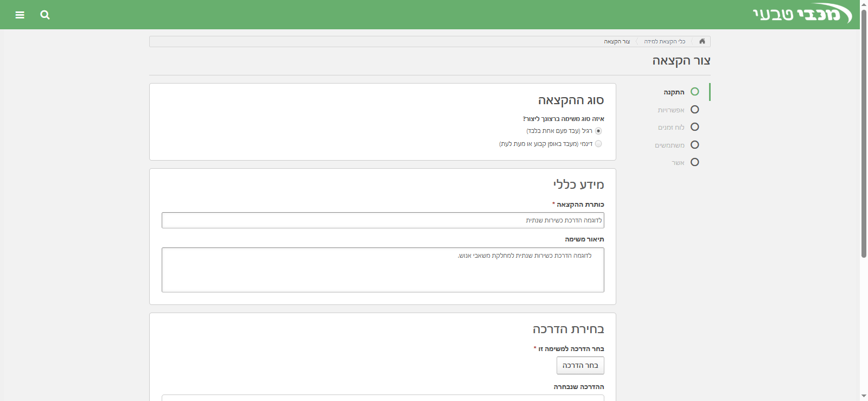Click the step circle beside אשר
This screenshot has height=401, width=868.
coord(694,162)
